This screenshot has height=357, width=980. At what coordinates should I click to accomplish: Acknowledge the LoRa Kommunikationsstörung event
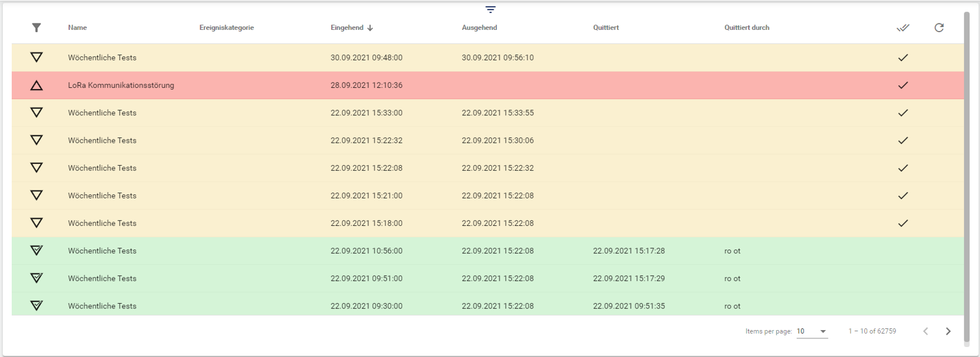click(x=903, y=85)
